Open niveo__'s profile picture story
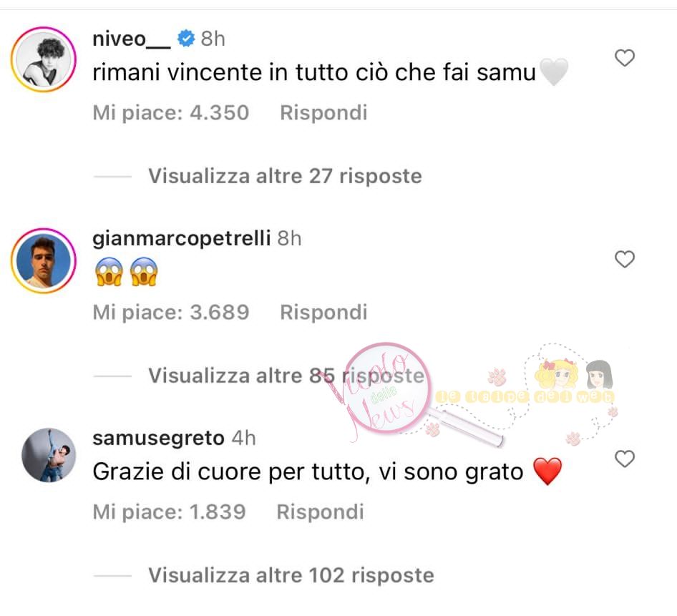This screenshot has height=616, width=677. tap(43, 59)
